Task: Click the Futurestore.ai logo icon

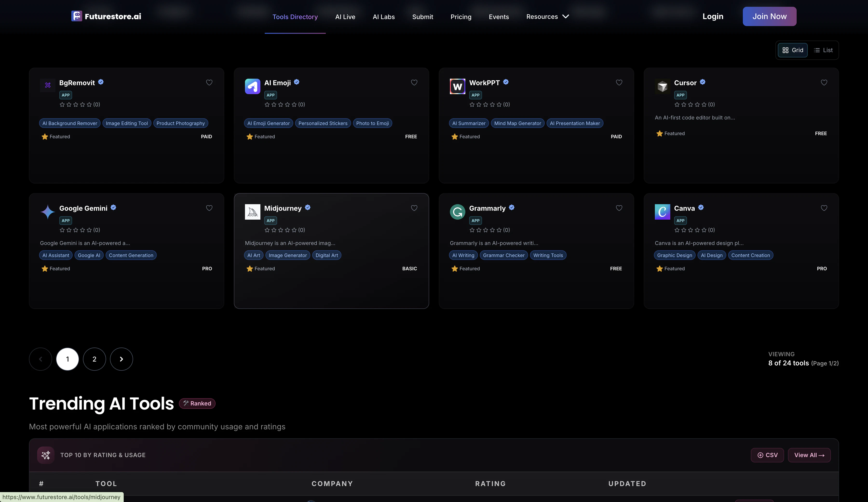Action: click(x=76, y=16)
